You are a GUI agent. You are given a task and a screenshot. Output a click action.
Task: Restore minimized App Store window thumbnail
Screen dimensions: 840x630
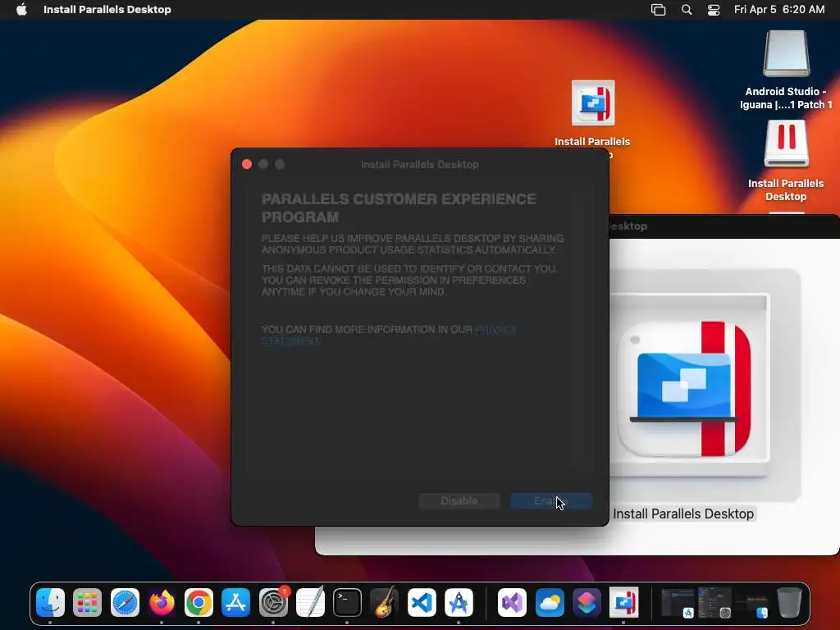click(678, 603)
